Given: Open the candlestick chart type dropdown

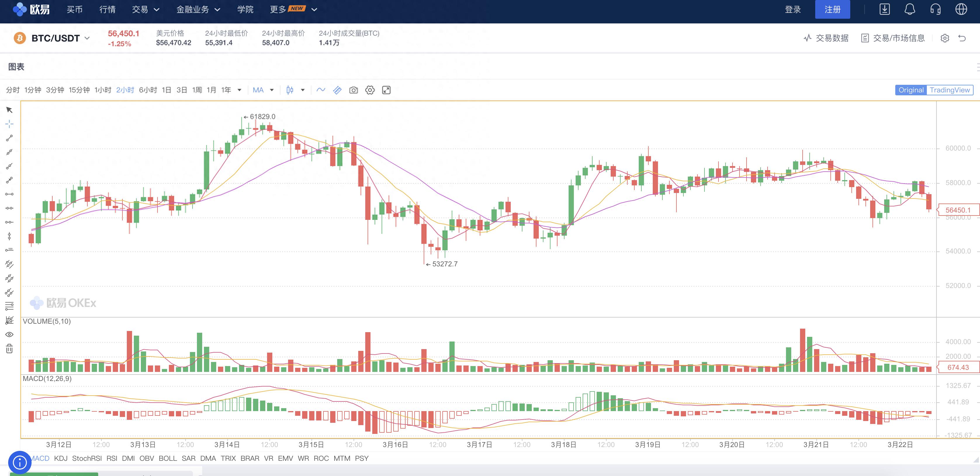Looking at the screenshot, I should pyautogui.click(x=303, y=90).
